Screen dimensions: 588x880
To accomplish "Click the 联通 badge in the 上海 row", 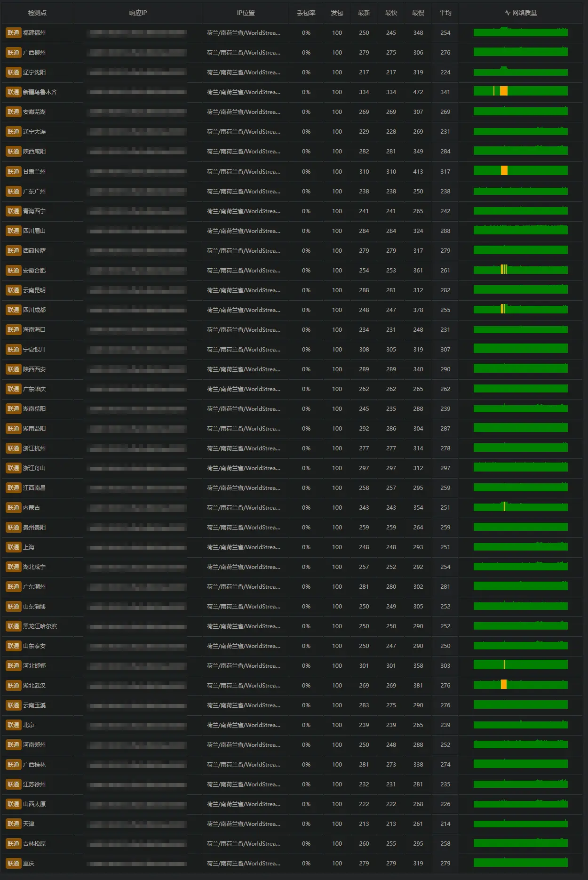I will [13, 547].
